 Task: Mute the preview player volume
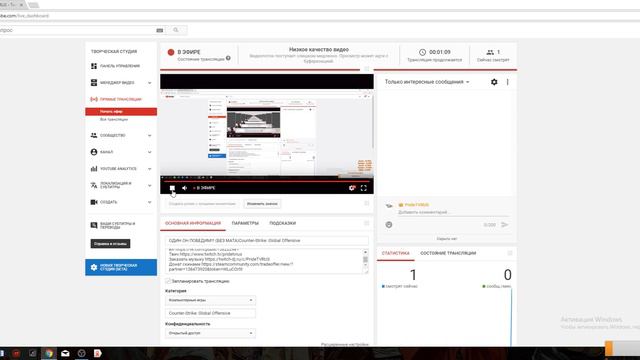[x=184, y=188]
